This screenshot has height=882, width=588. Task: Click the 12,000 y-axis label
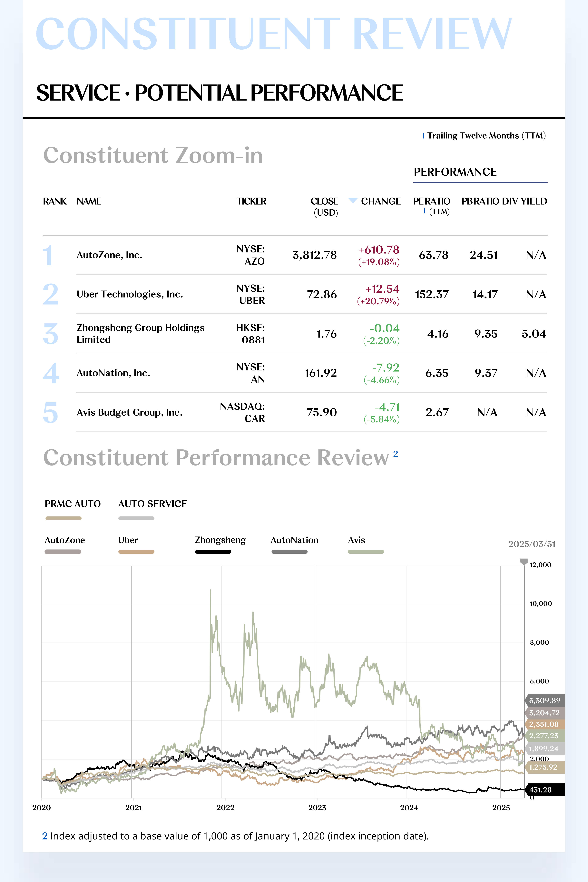coord(540,565)
